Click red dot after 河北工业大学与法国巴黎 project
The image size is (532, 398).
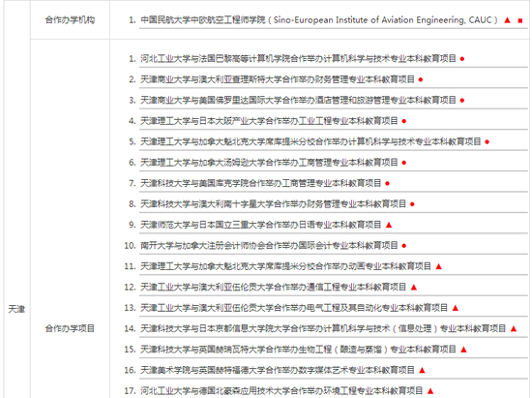462,59
